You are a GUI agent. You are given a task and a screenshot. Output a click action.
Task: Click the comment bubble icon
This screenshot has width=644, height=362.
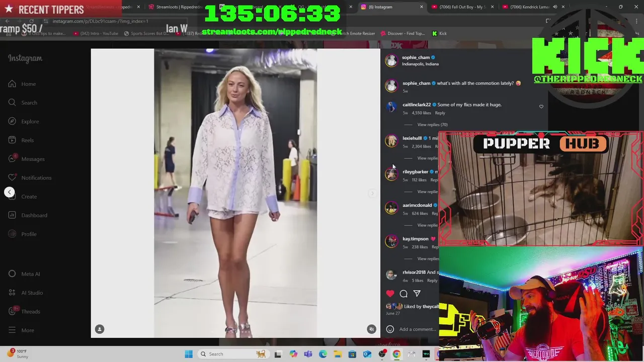pos(404,294)
